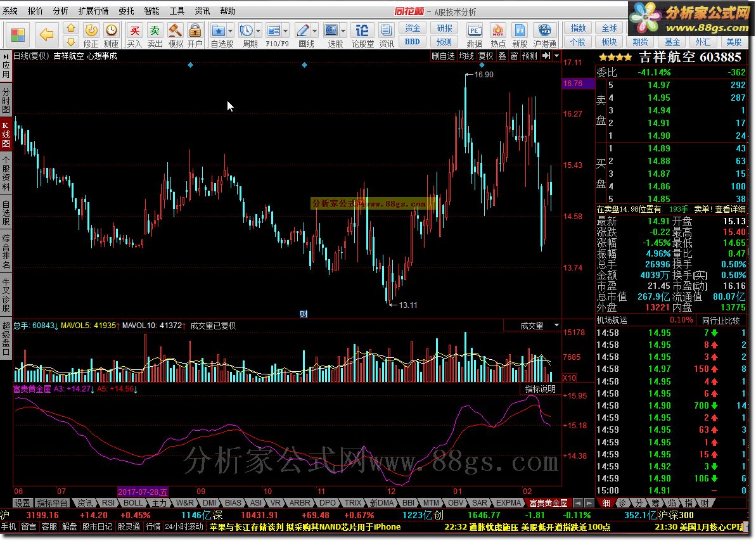Image resolution: width=756 pixels, height=541 pixels.
Task: Open the 论股堂 forum icon
Action: click(x=362, y=35)
